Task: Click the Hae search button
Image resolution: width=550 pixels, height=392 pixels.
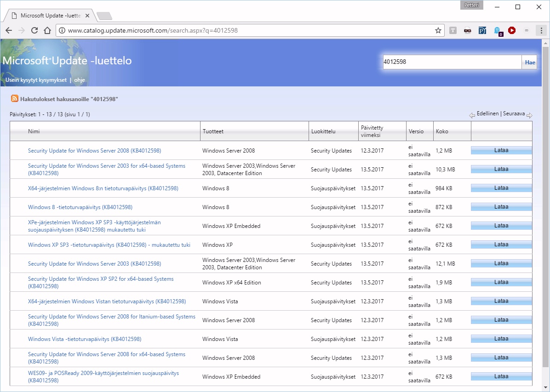Action: (530, 62)
